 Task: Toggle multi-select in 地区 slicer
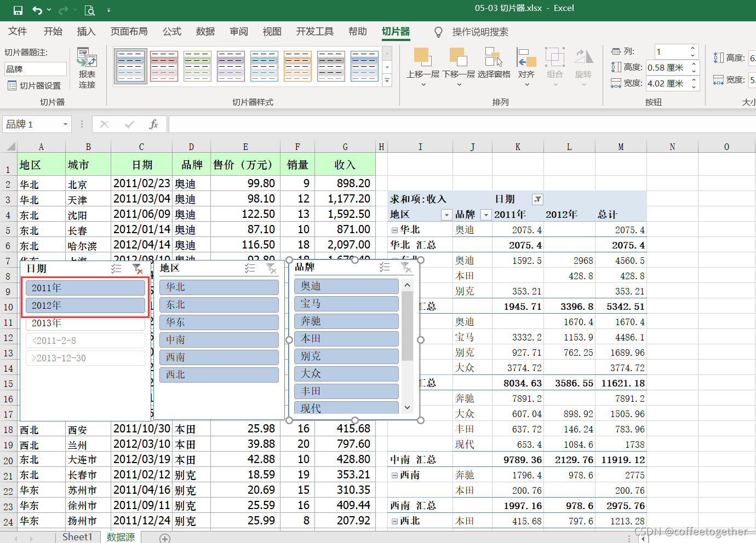click(x=250, y=268)
